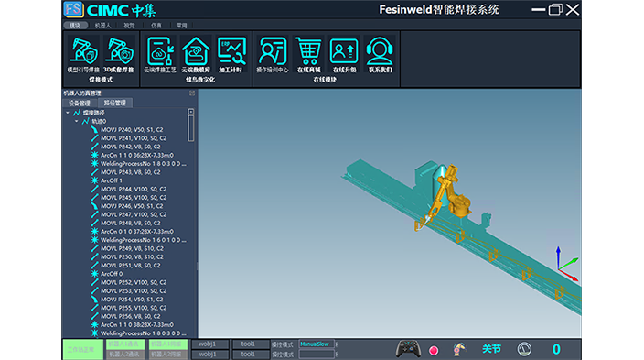Click the red record dot button
Image resolution: width=644 pixels, height=360 pixels.
click(x=434, y=350)
